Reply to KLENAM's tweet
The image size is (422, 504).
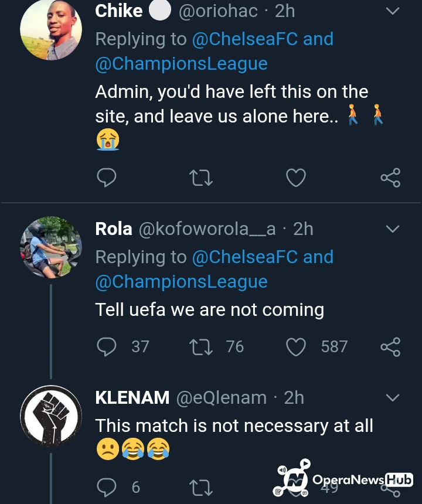point(106,486)
